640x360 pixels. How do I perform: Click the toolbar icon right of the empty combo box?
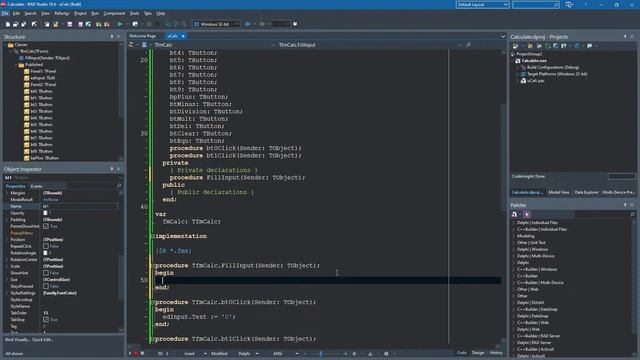[x=295, y=24]
